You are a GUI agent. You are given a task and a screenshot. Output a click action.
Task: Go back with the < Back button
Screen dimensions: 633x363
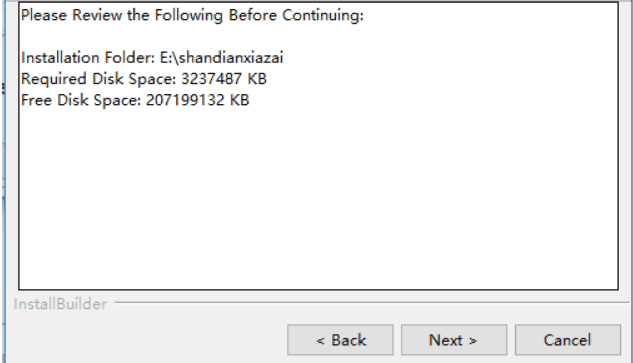340,340
